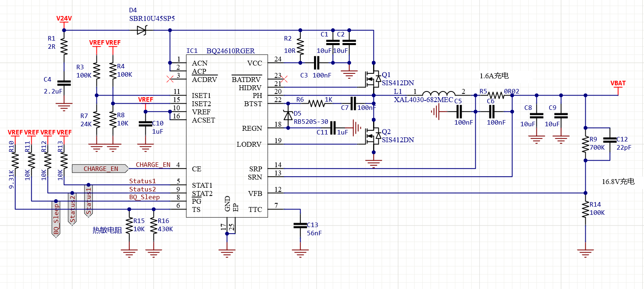
Task: Select the R8 10K resistor symbol
Action: pyautogui.click(x=113, y=119)
